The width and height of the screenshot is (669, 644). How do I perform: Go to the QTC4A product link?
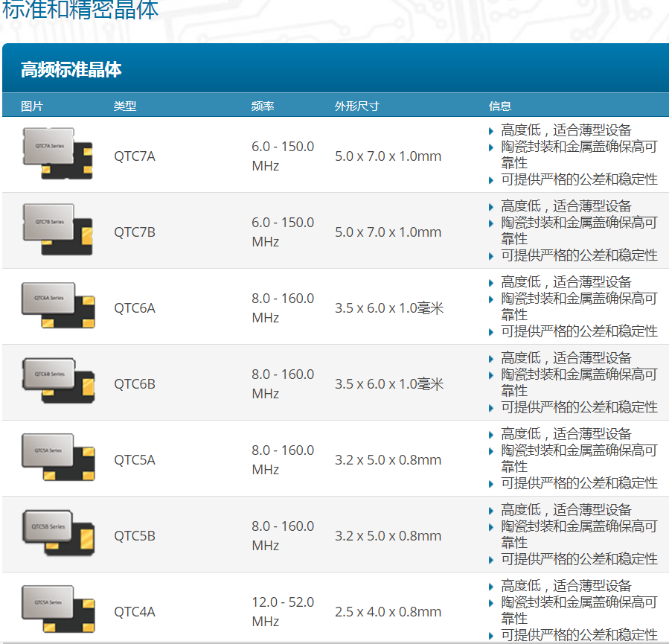point(135,612)
